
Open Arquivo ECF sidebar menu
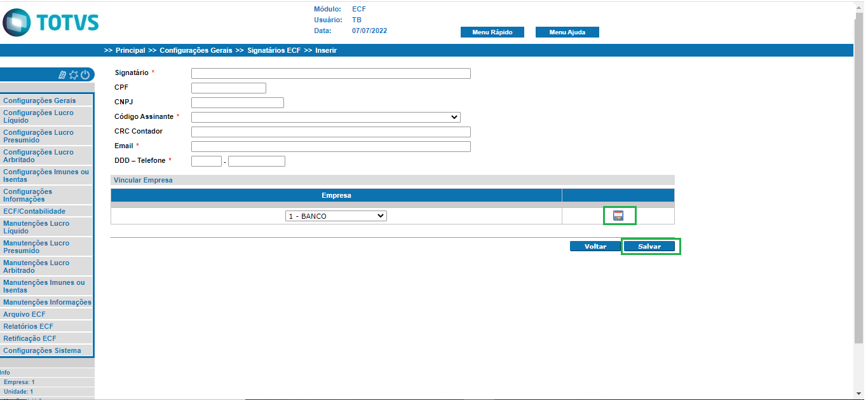[47, 314]
